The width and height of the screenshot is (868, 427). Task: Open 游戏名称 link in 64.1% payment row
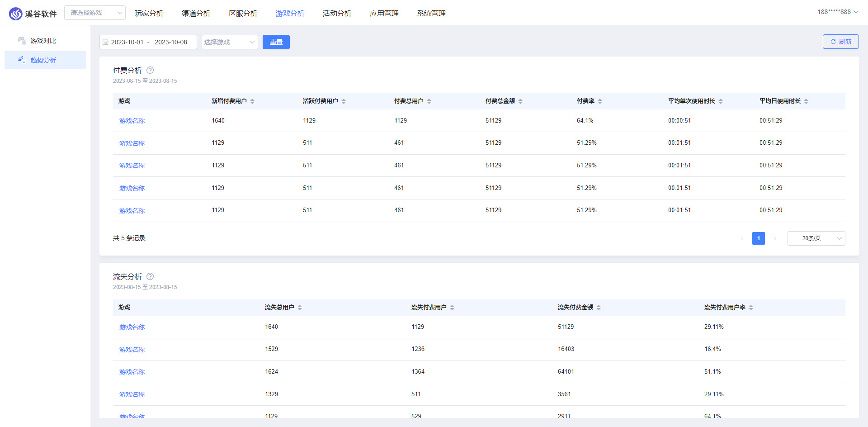[x=132, y=121]
